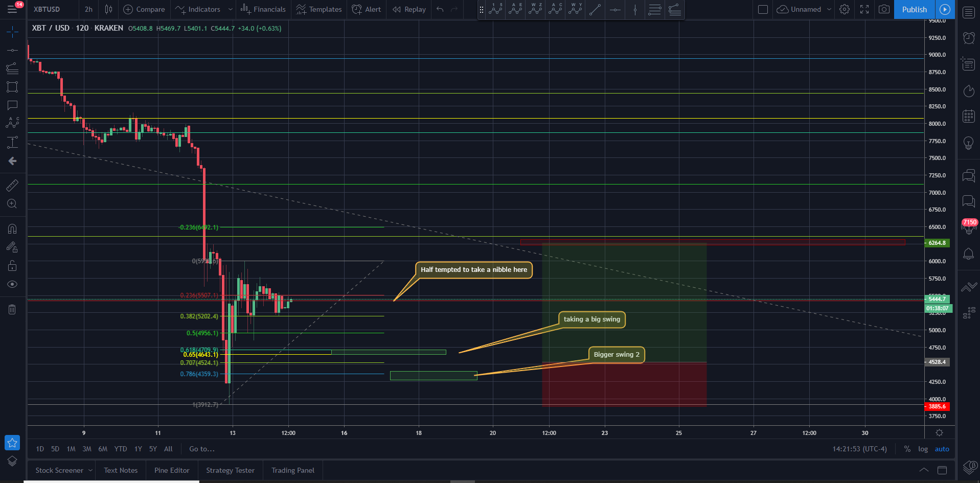This screenshot has width=980, height=483.
Task: Open the Trading Panel tab
Action: 293,470
